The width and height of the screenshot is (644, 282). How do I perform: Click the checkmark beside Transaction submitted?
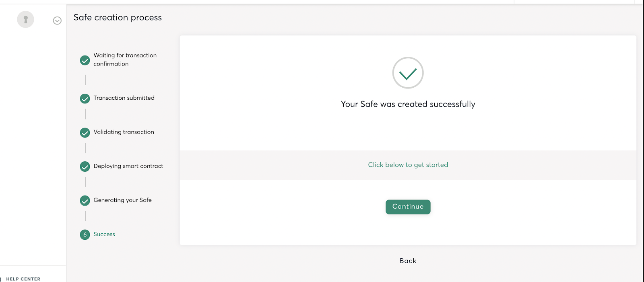click(85, 99)
